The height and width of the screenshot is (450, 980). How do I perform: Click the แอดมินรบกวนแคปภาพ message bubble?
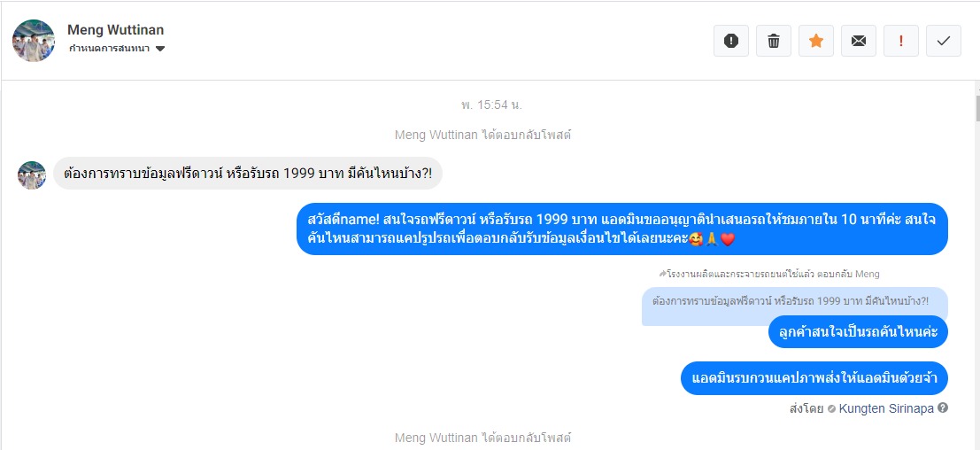point(814,377)
